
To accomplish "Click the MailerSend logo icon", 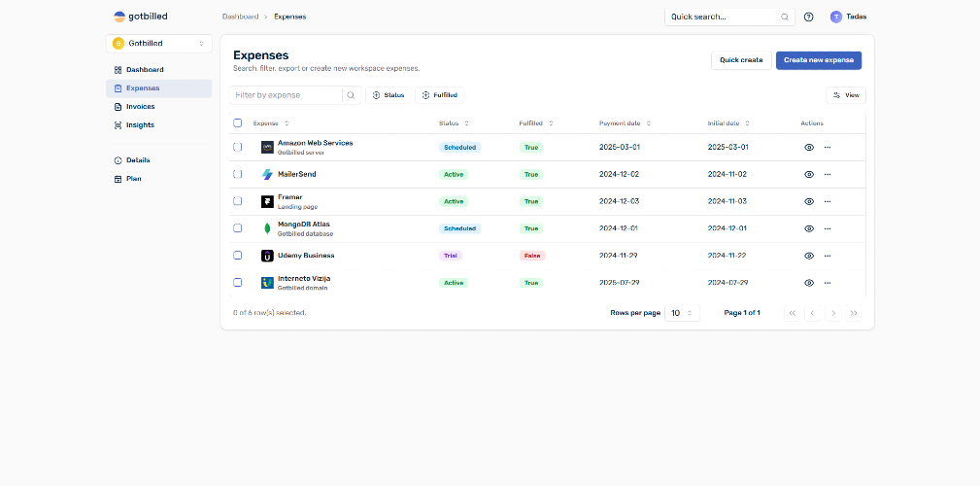I will 267,175.
